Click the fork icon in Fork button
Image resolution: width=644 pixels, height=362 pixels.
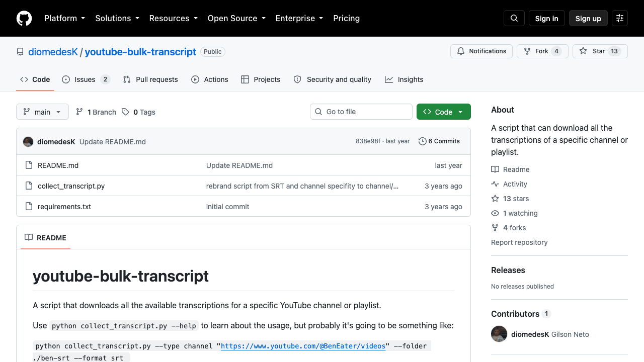click(527, 51)
